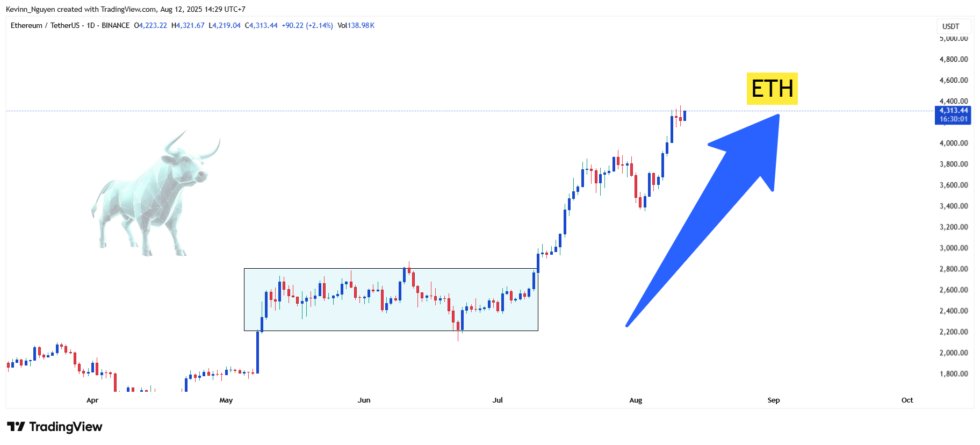
Task: Click the May label on time axis
Action: tap(226, 400)
